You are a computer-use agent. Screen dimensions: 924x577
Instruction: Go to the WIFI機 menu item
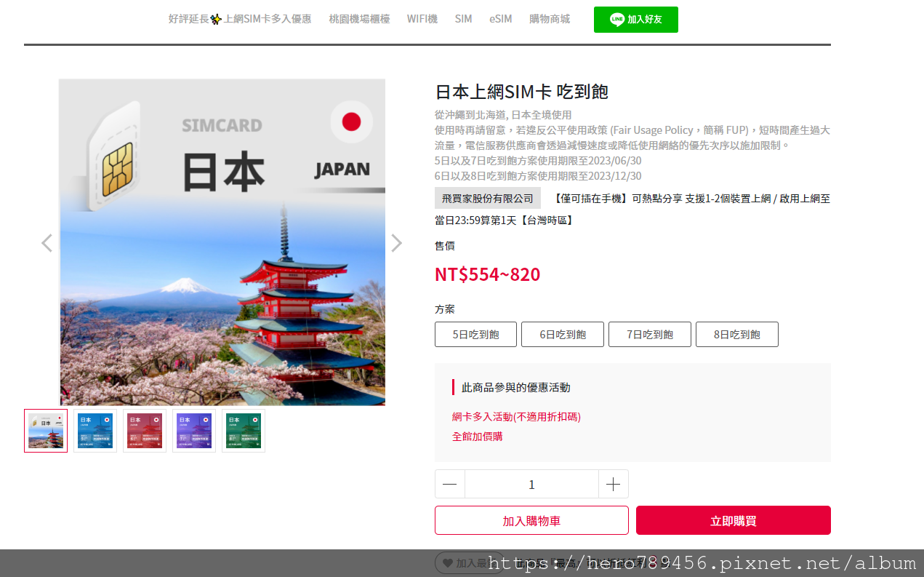(x=422, y=19)
